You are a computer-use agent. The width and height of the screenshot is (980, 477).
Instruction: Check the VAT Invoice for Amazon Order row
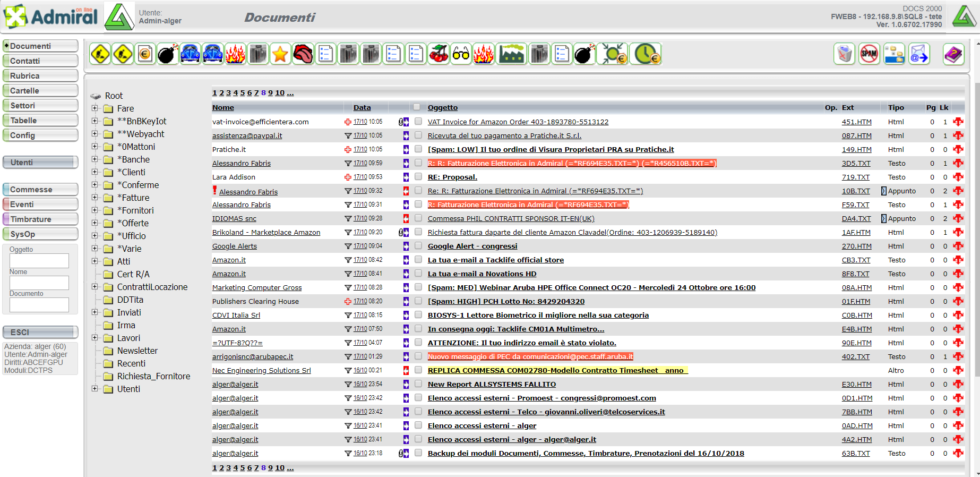coord(418,122)
